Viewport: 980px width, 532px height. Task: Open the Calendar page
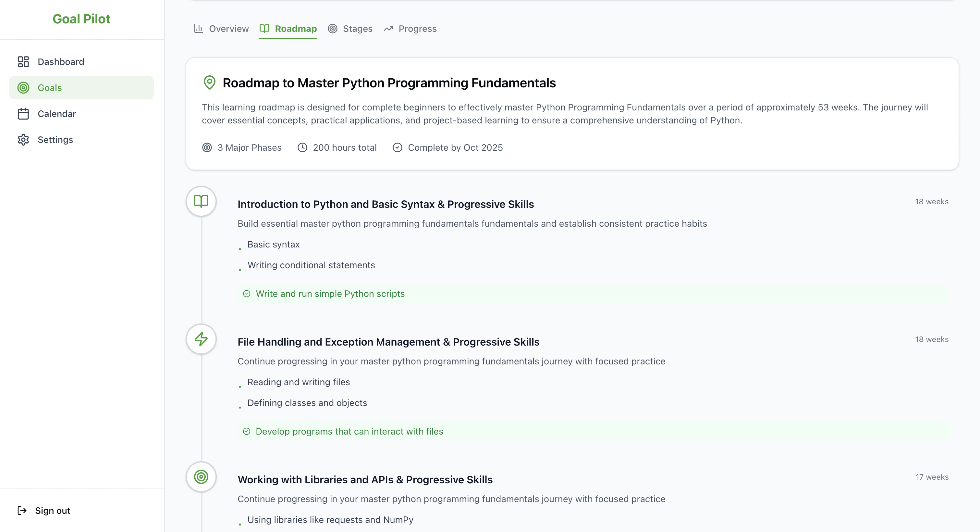[81, 113]
